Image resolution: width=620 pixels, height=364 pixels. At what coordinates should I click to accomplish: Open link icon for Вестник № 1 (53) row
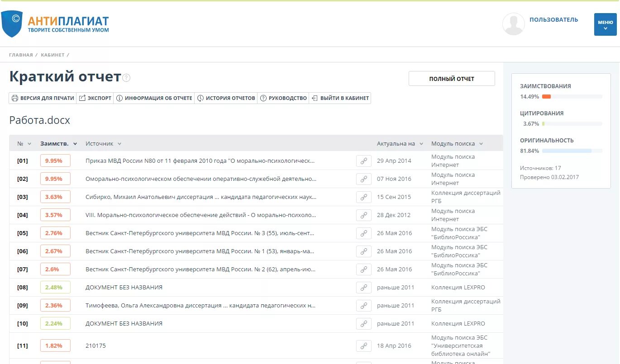tap(363, 251)
